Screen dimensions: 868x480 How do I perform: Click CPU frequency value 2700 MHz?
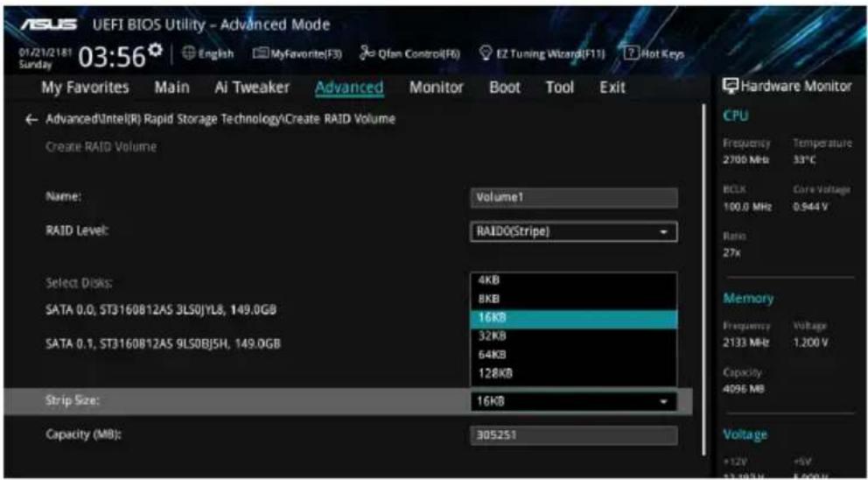[745, 159]
